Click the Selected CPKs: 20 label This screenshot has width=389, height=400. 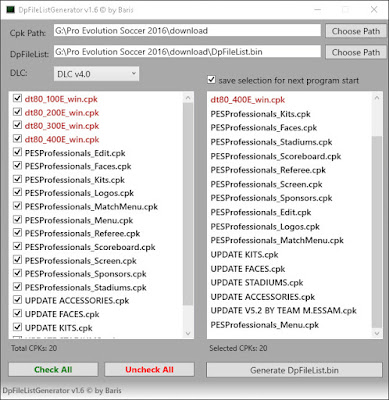coord(238,348)
